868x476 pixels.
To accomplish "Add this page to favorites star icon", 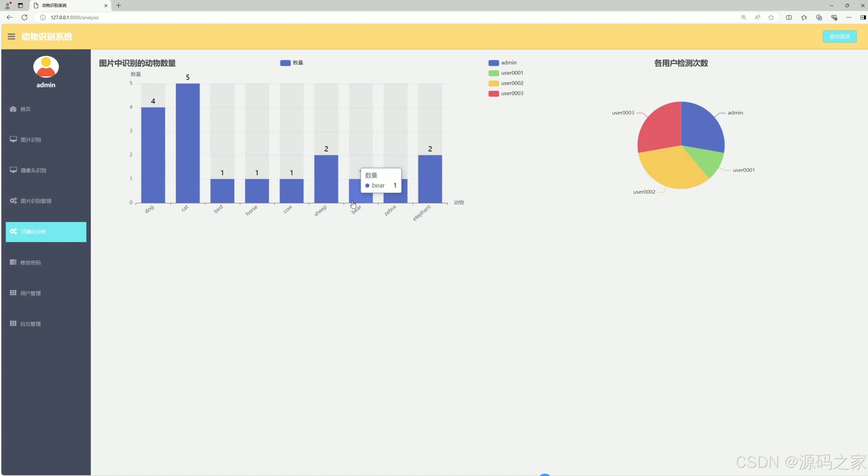I will pyautogui.click(x=771, y=18).
